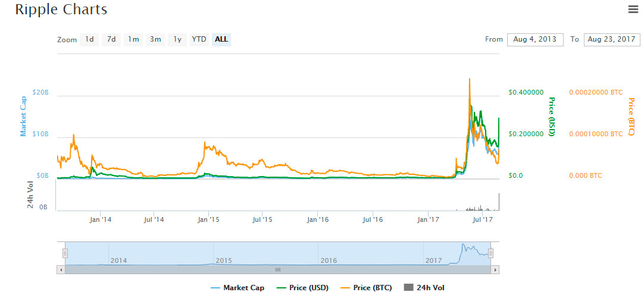The height and width of the screenshot is (292, 644).
Task: Click the $0.0 USD price axis label
Action: point(515,175)
